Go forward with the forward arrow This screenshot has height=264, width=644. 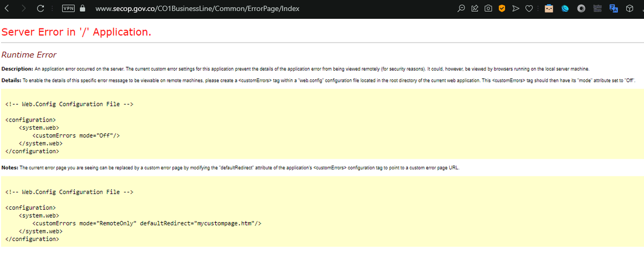point(24,9)
